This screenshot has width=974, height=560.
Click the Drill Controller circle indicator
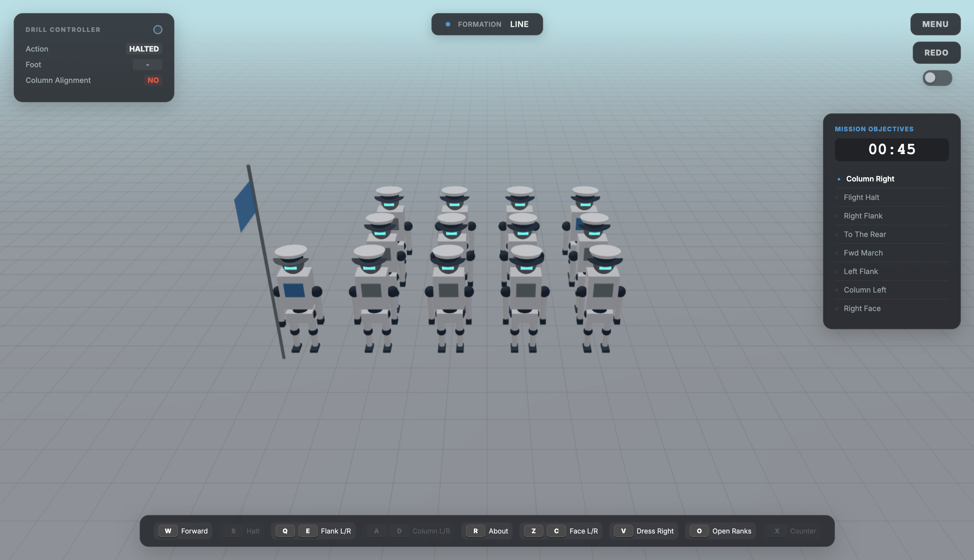(x=158, y=30)
